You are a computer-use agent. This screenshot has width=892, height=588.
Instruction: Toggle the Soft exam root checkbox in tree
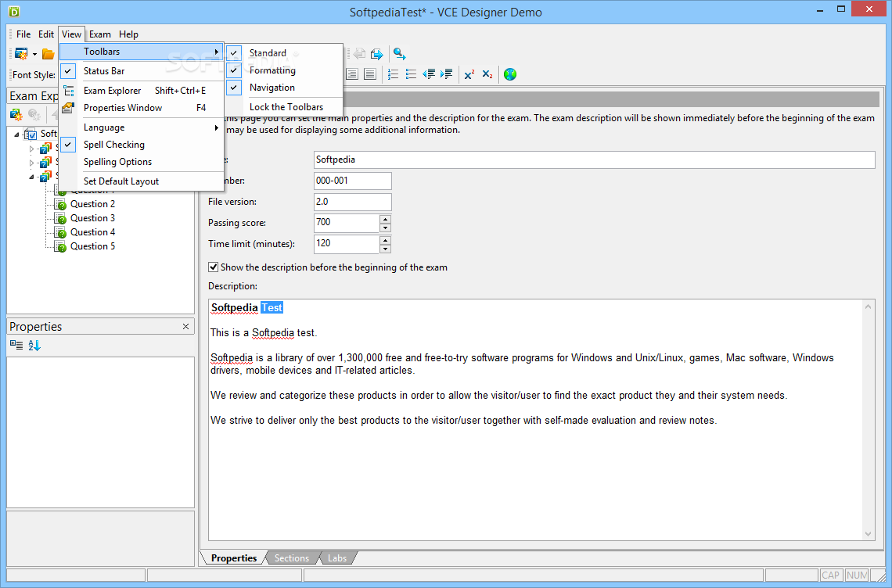tap(32, 135)
